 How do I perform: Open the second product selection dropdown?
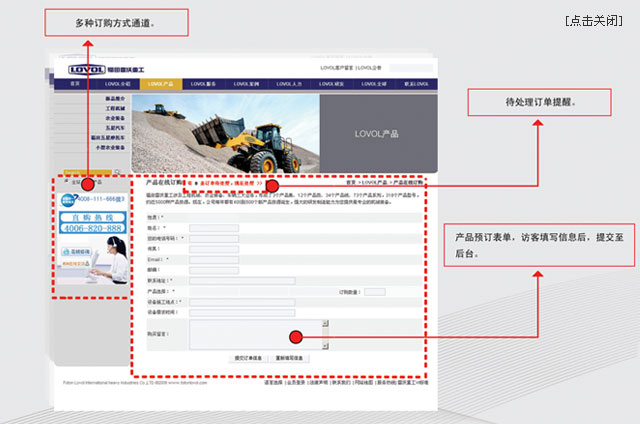[x=264, y=292]
